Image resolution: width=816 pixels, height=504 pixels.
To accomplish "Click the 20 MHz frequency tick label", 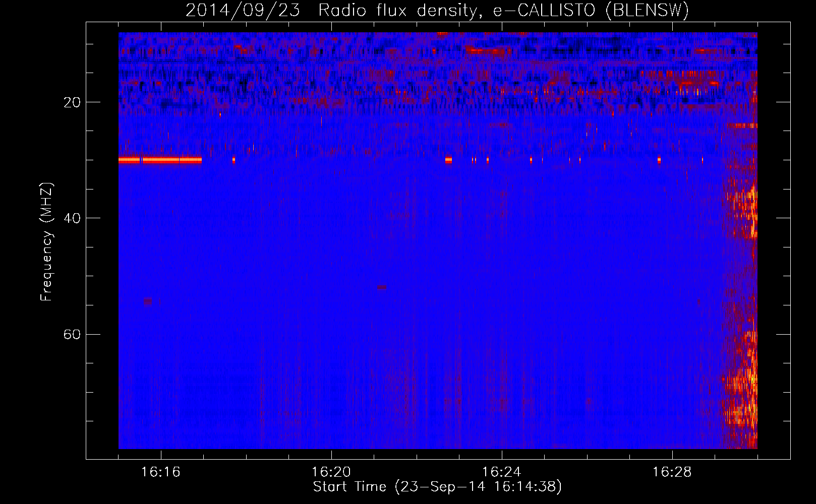I will pos(72,102).
